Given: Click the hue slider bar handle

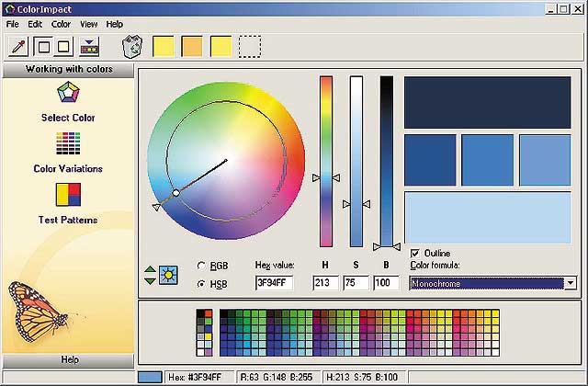Looking at the screenshot, I should tap(326, 177).
